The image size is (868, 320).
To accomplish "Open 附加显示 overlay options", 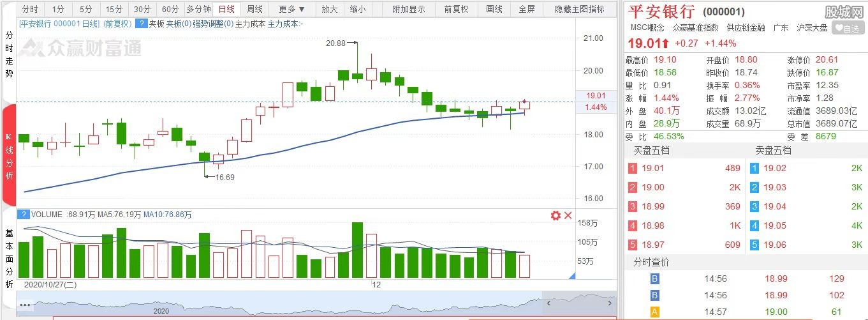I will (x=409, y=9).
